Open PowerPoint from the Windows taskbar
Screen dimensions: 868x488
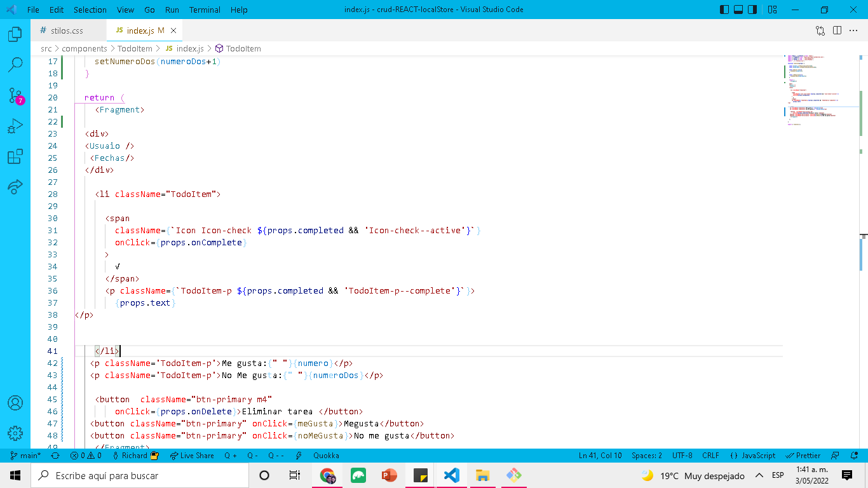point(390,475)
